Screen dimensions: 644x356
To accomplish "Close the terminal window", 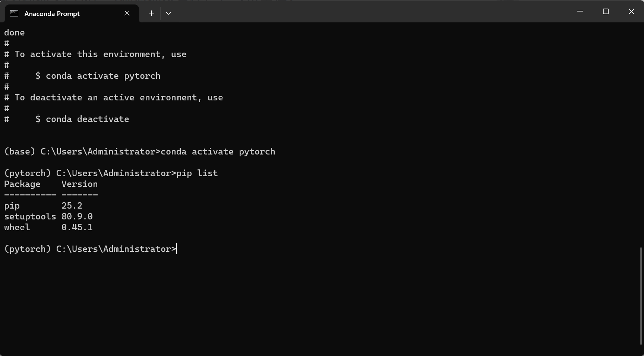I will [x=631, y=12].
